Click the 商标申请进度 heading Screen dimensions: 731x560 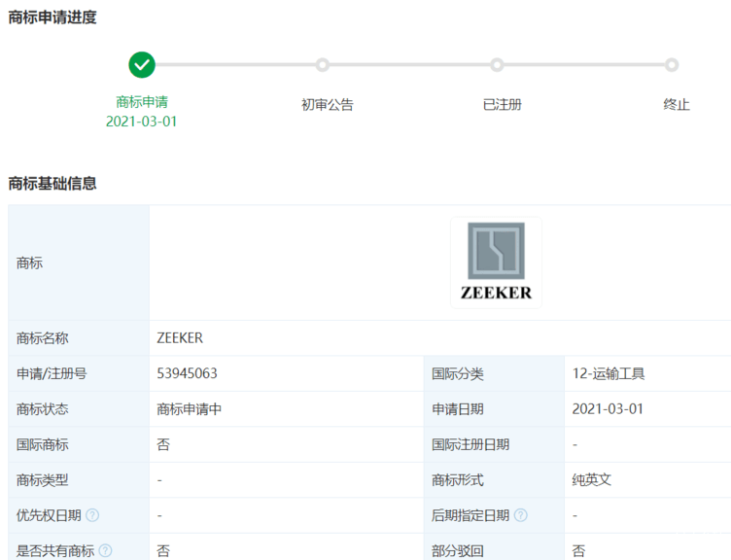pos(52,17)
